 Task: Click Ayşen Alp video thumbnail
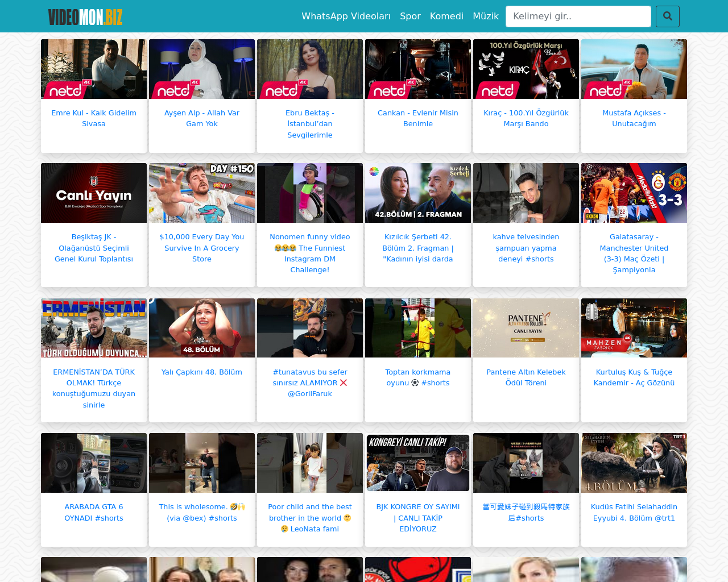(202, 69)
